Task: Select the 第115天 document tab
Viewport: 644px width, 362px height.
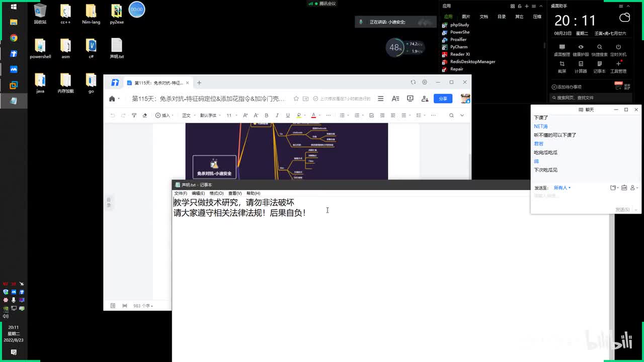Action: pyautogui.click(x=157, y=83)
